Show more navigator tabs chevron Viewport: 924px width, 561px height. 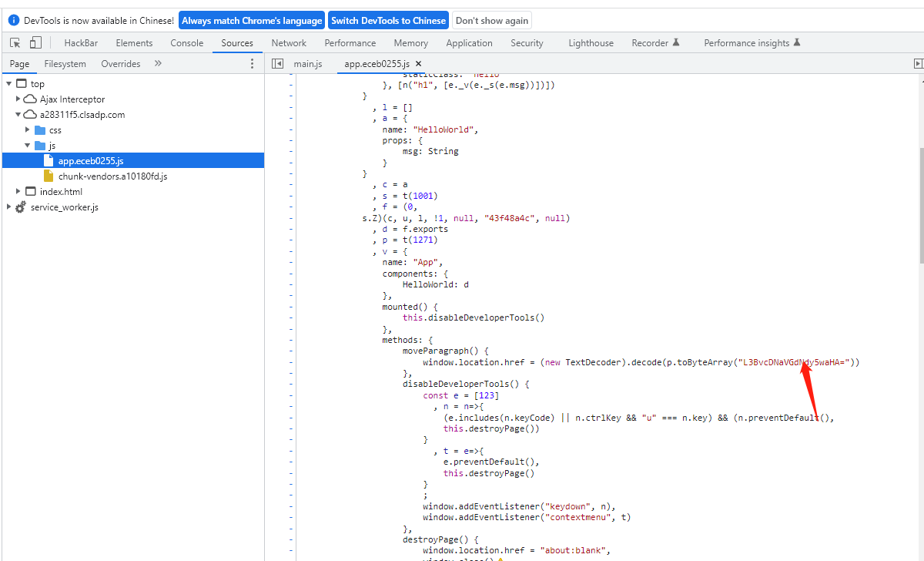(158, 64)
